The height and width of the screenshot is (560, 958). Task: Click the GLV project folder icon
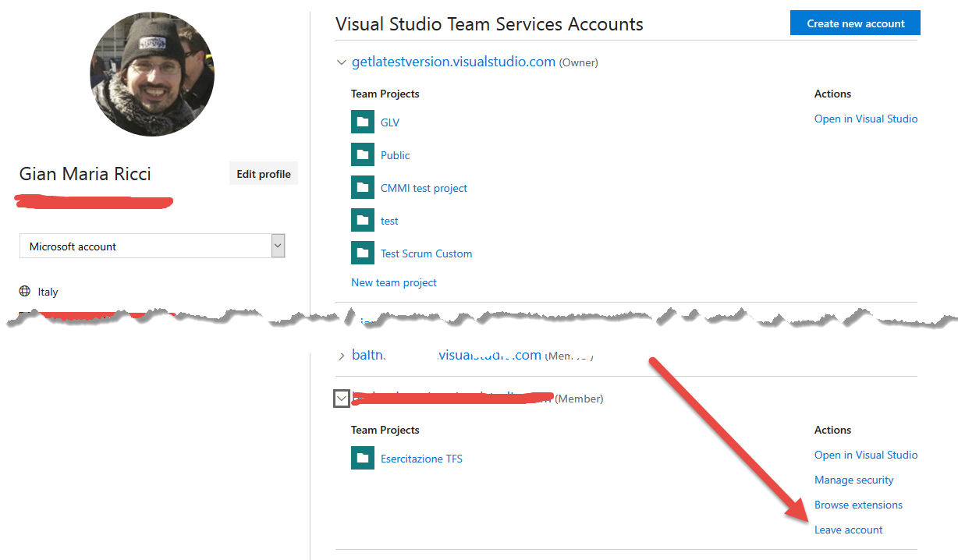tap(363, 122)
